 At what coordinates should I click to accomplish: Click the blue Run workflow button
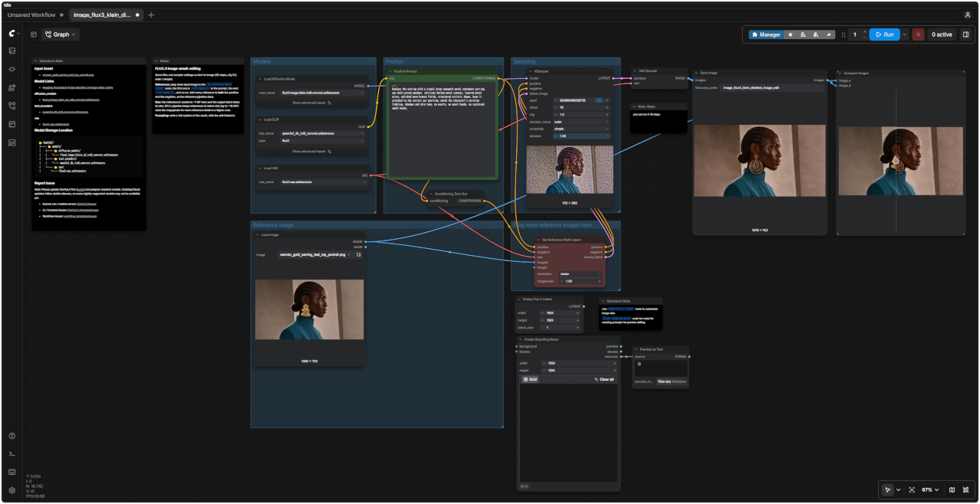point(884,34)
